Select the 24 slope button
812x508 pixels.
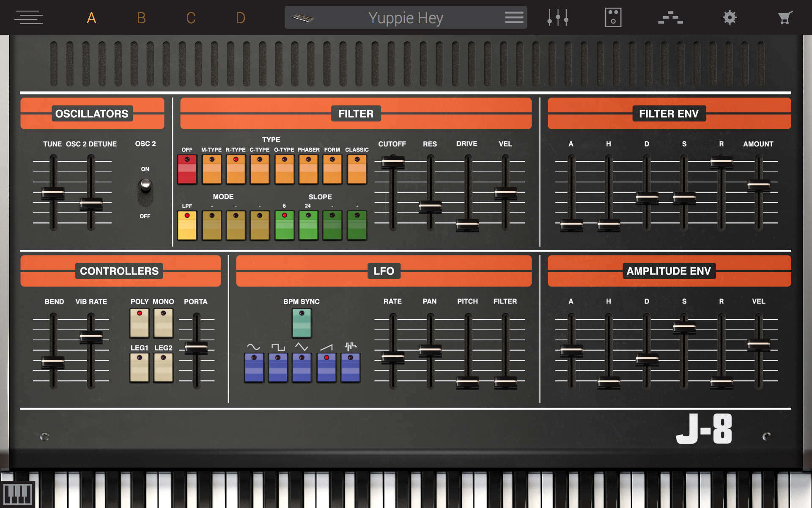pyautogui.click(x=308, y=225)
